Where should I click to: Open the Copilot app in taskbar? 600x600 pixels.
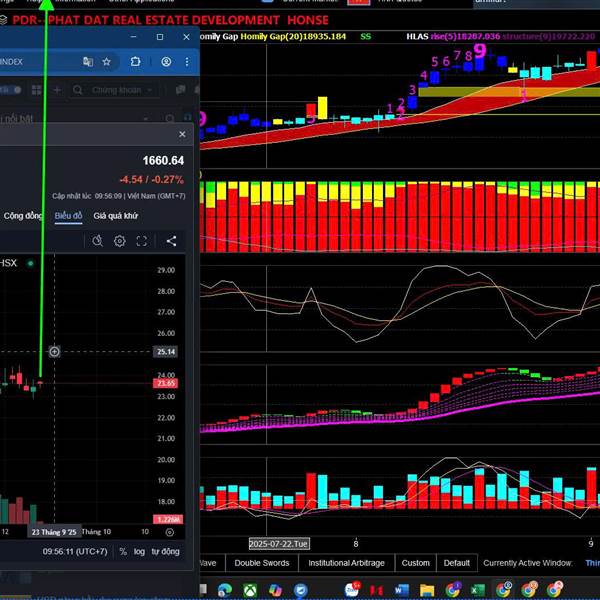pos(275,590)
